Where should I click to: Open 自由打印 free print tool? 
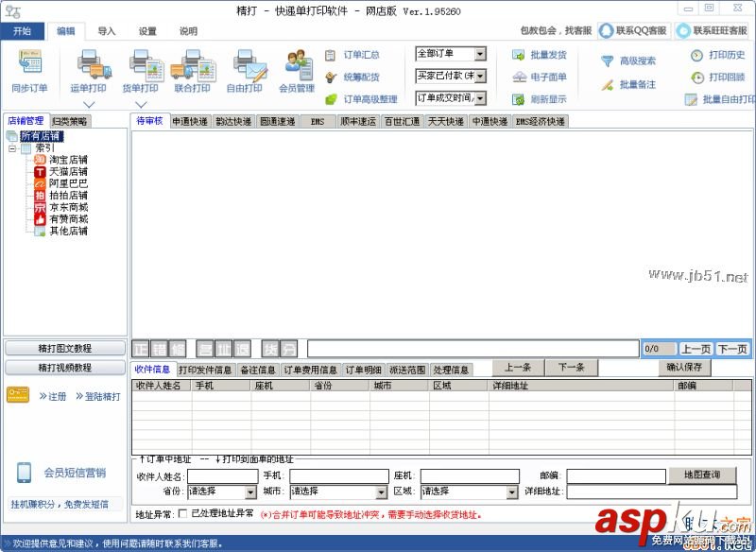tap(245, 71)
